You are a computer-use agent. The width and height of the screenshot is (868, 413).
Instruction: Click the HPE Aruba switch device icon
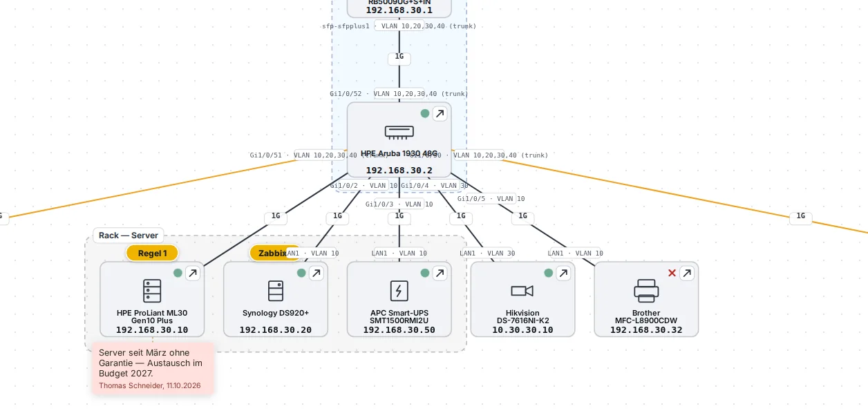click(399, 132)
